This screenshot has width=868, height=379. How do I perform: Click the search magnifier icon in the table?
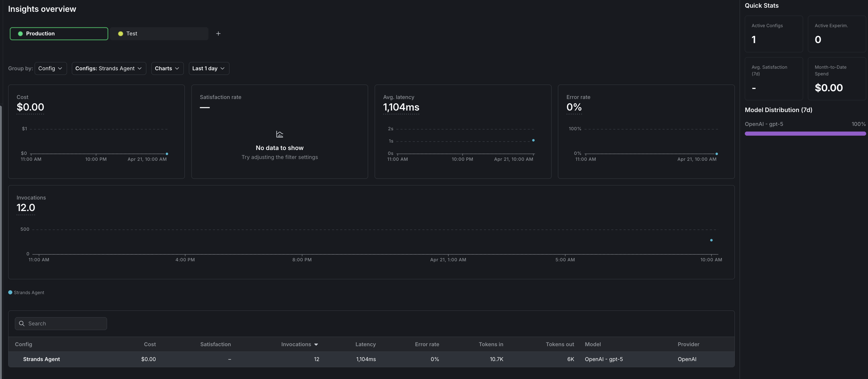(22, 323)
